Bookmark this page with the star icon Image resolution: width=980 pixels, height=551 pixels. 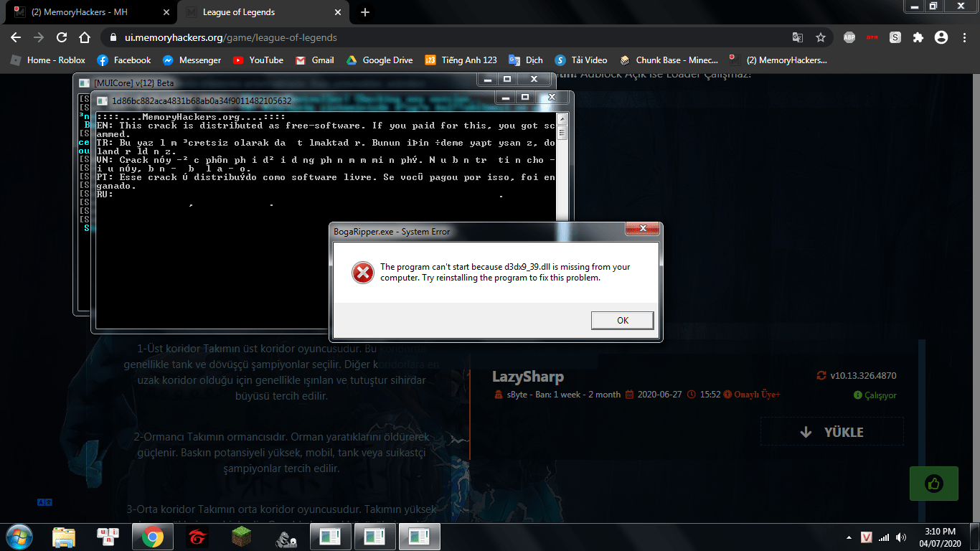820,37
